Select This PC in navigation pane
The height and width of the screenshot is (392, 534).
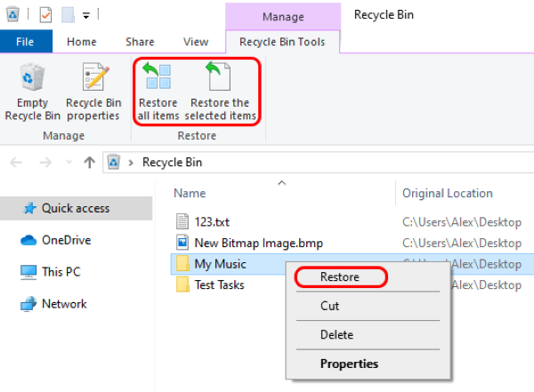click(x=60, y=272)
